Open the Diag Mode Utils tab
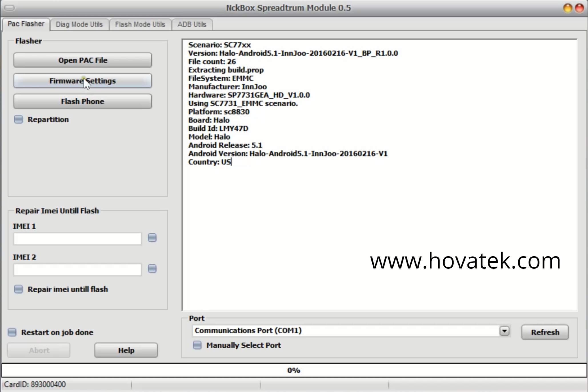This screenshot has height=392, width=588. 79,25
